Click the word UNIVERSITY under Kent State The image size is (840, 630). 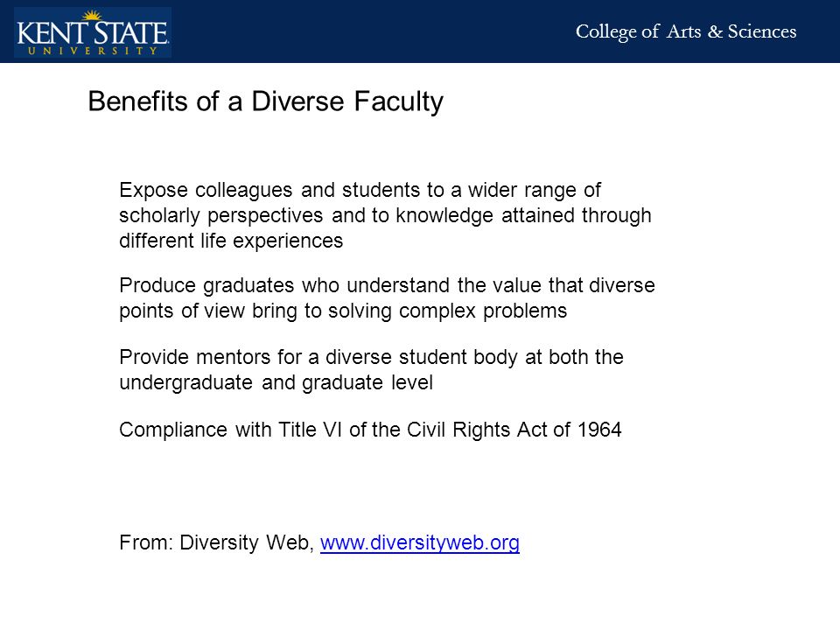tap(92, 51)
